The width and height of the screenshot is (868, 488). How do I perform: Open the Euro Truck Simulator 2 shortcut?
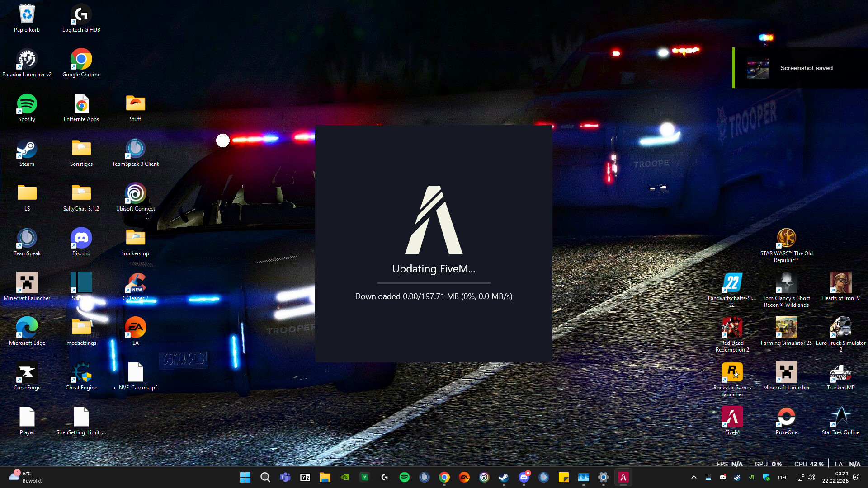840,328
